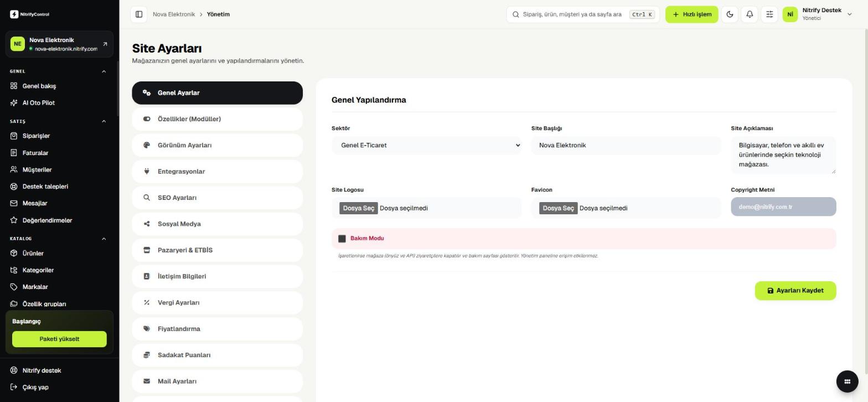Click the Markalar tag icon
Image resolution: width=868 pixels, height=402 pixels.
point(14,287)
